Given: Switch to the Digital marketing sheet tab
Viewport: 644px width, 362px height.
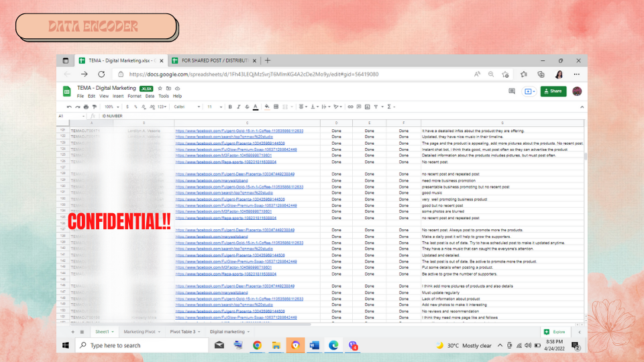Looking at the screenshot, I should [229, 332].
